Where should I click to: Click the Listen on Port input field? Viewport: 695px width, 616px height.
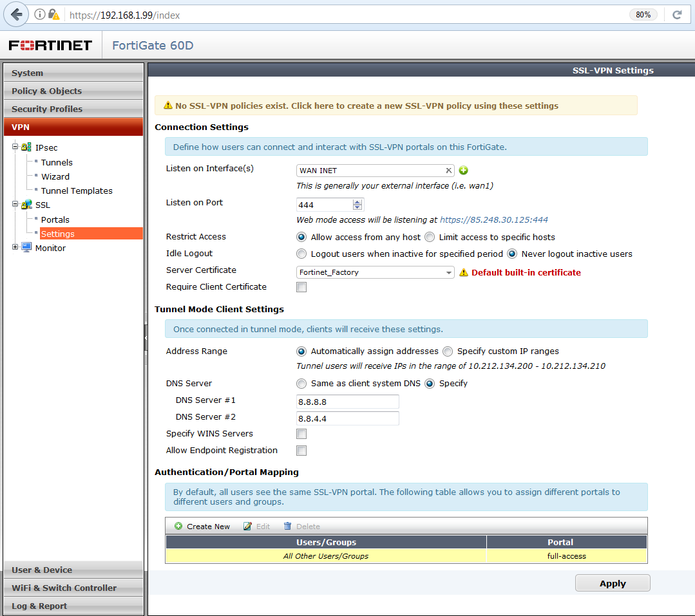[325, 205]
